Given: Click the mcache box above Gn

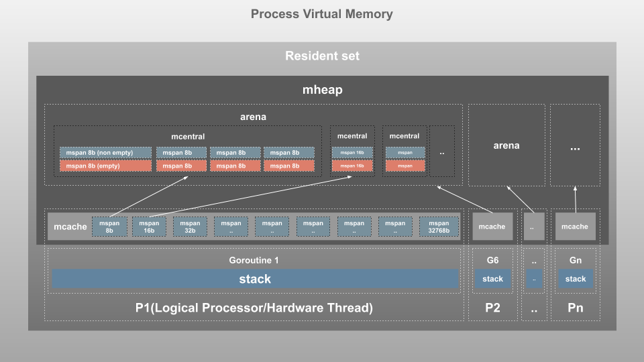Looking at the screenshot, I should (575, 227).
